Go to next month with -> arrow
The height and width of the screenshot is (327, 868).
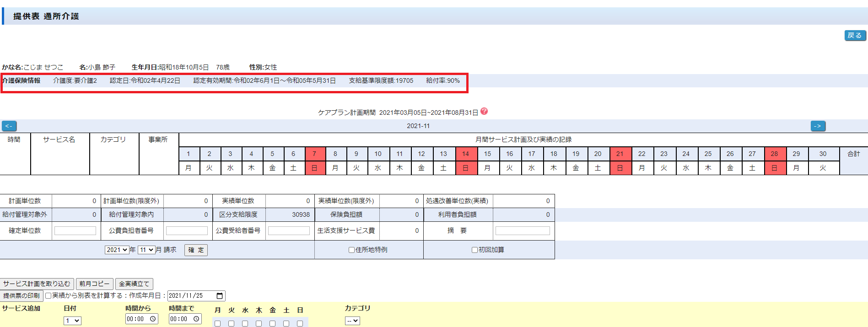[818, 126]
